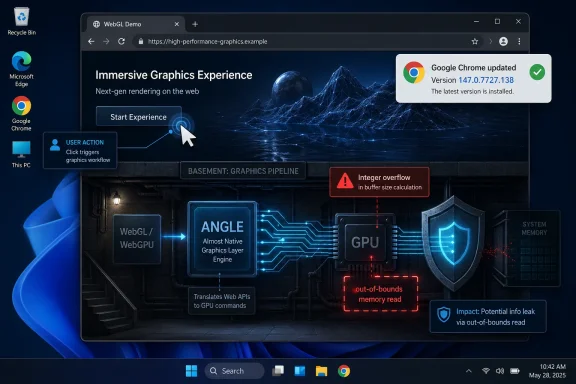This screenshot has width=576, height=384.
Task: Open Task View from the taskbar
Action: point(278,371)
